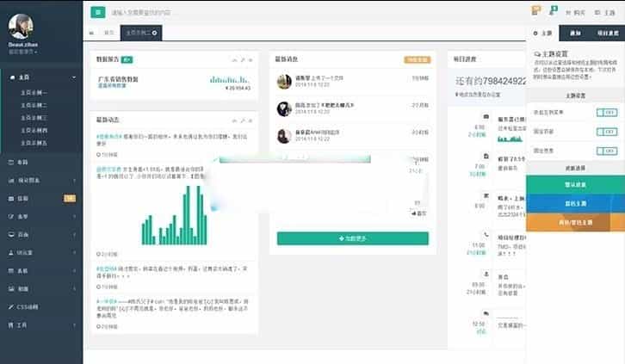Expand the UI元素 sidebar submenu arrow
The width and height of the screenshot is (625, 364).
[74, 253]
